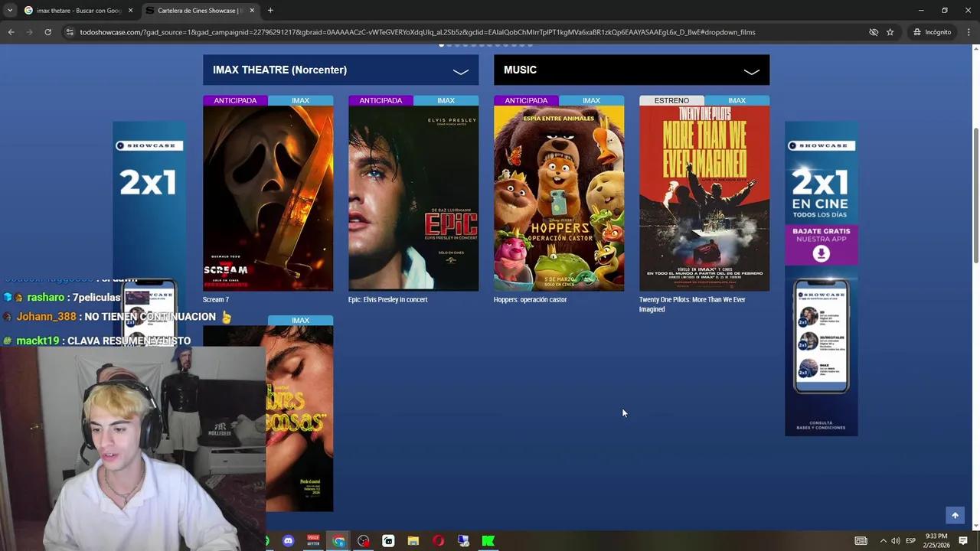Open the Chrome three-dot menu
Image resolution: width=980 pixels, height=551 pixels.
(x=969, y=32)
